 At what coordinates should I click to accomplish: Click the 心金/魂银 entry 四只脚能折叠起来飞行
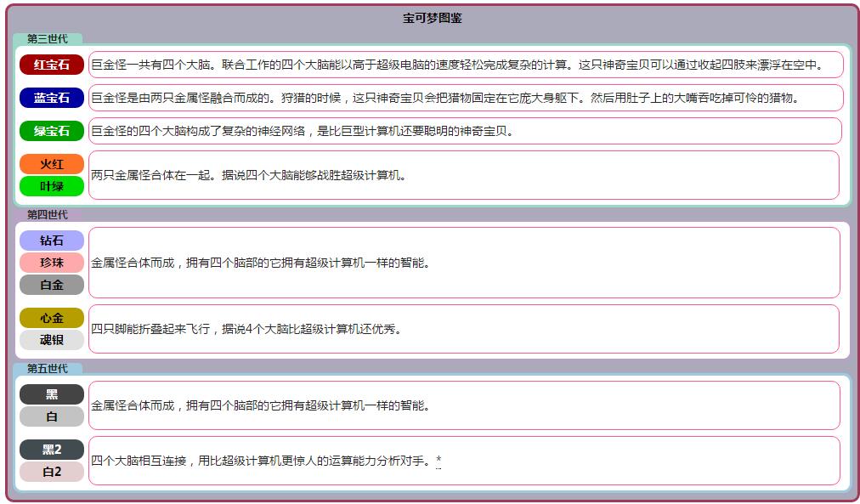coord(246,329)
